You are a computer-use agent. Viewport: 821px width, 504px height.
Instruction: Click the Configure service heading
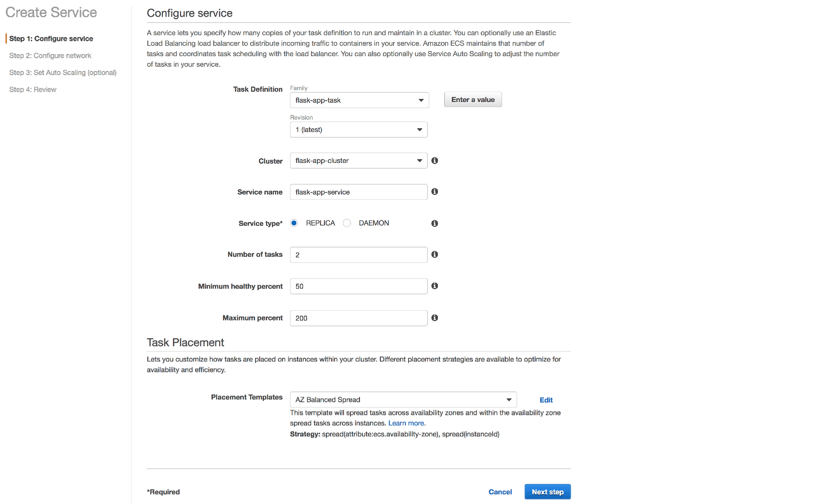coord(190,13)
